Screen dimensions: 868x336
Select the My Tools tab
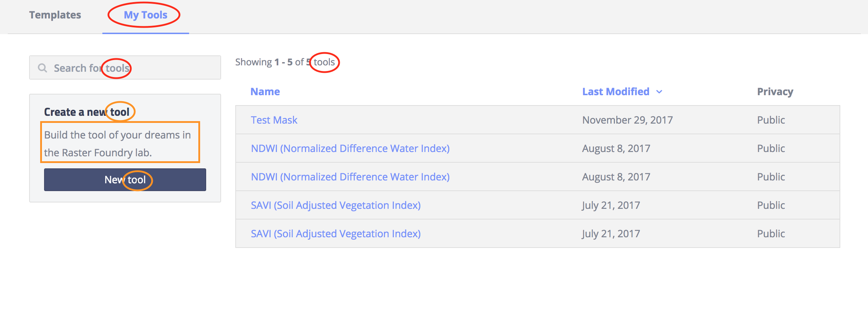point(145,15)
